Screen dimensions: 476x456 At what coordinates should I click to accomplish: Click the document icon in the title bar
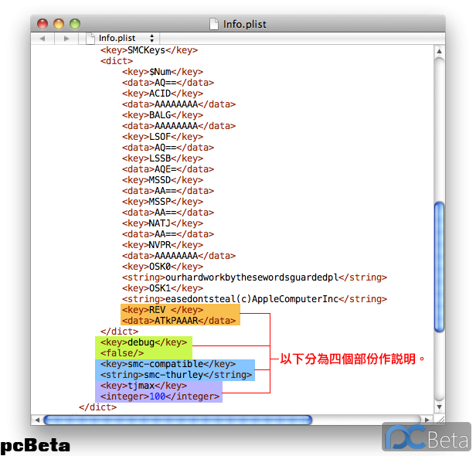(x=214, y=24)
